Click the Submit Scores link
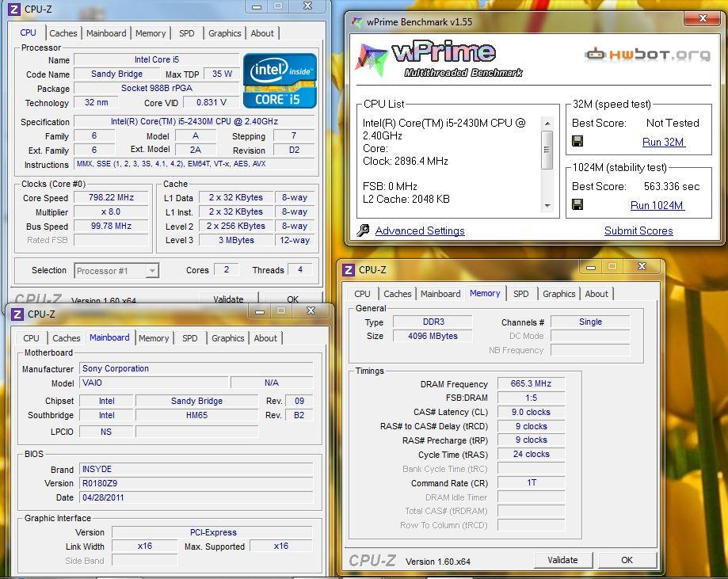 click(638, 230)
